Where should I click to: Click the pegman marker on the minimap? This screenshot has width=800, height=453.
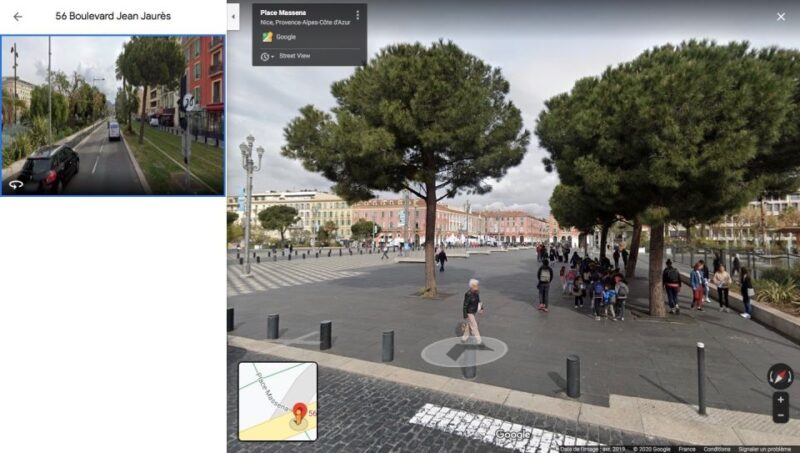pyautogui.click(x=298, y=423)
